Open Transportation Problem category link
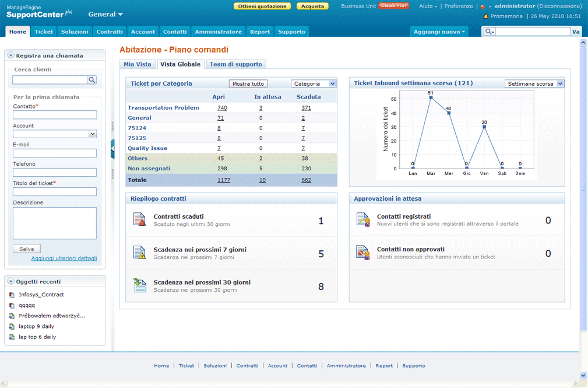588x388 pixels. 164,107
